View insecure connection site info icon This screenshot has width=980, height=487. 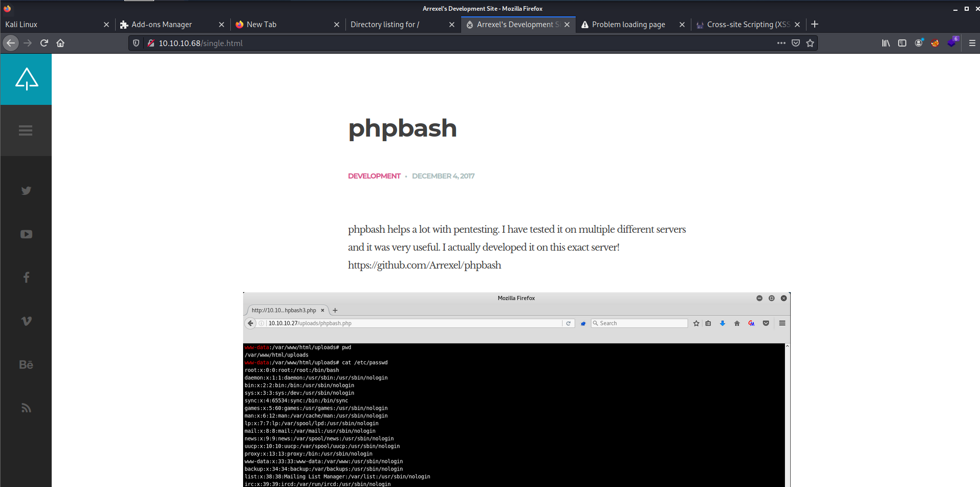(x=150, y=43)
